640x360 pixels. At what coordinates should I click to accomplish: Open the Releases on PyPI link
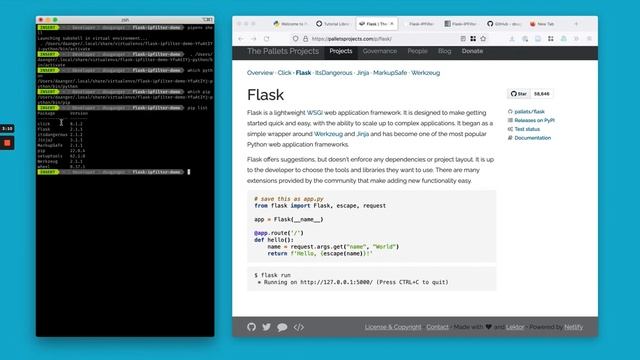tap(534, 120)
